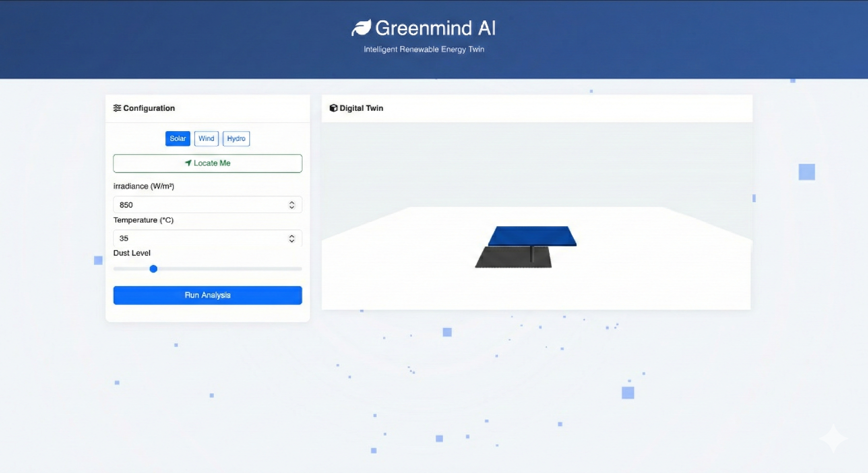
Task: Switch to Hydro energy type
Action: [236, 139]
